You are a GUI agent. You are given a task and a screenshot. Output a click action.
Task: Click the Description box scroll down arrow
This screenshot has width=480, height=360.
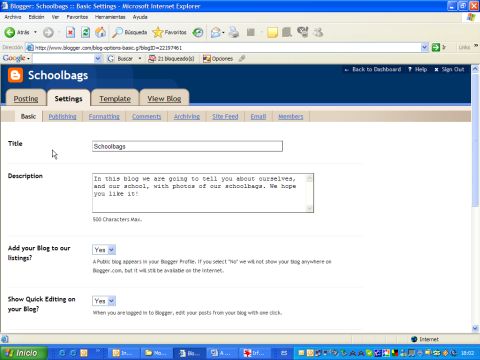coord(309,208)
